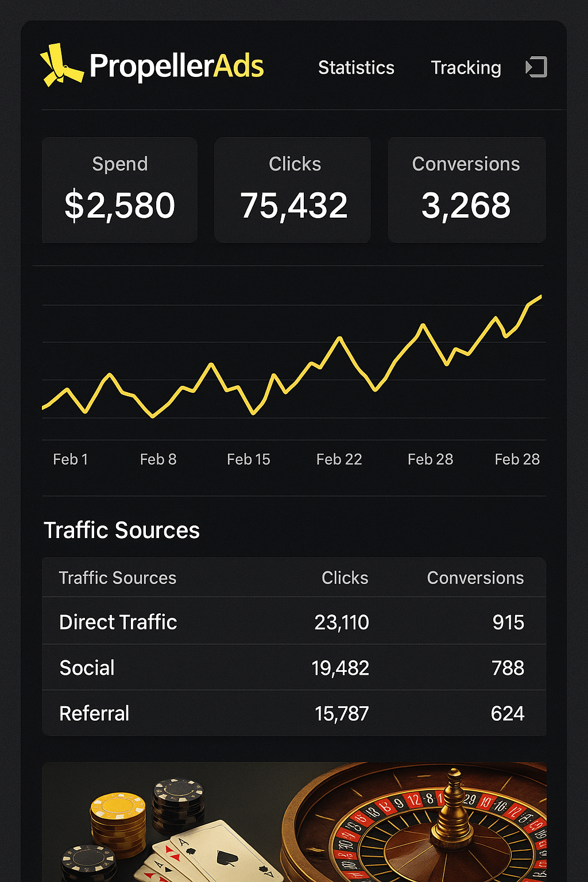Sort table by Clicks column header
588x882 pixels.
(x=345, y=578)
